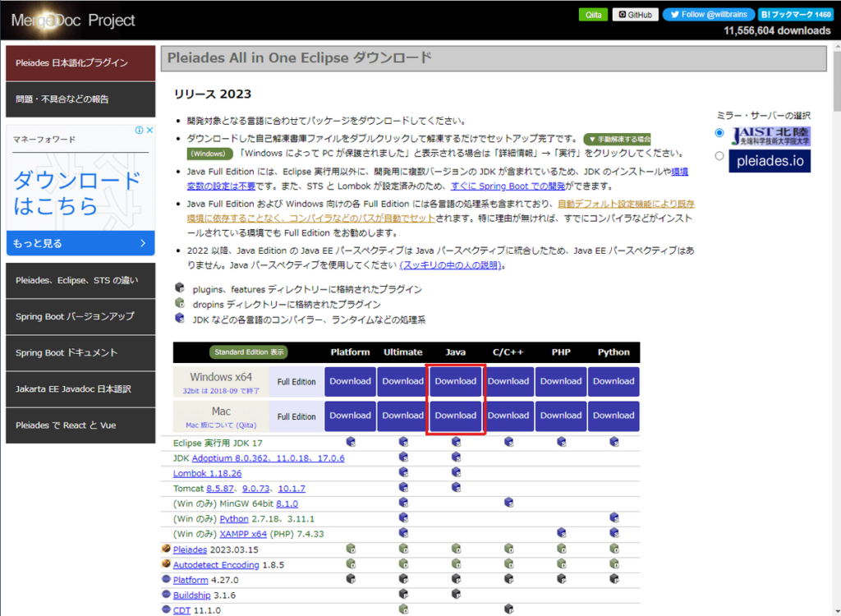This screenshot has width=841, height=616.
Task: Open Tomcat 8.5.87 link
Action: (220, 489)
